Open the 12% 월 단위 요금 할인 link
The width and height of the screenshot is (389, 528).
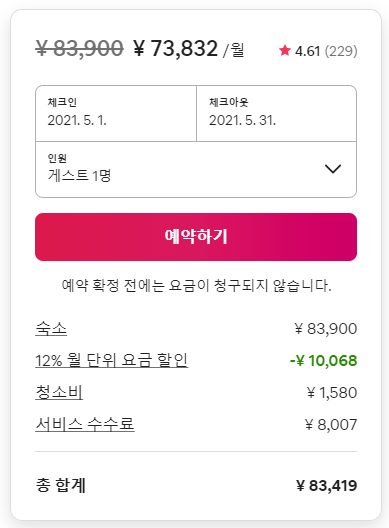point(111,360)
